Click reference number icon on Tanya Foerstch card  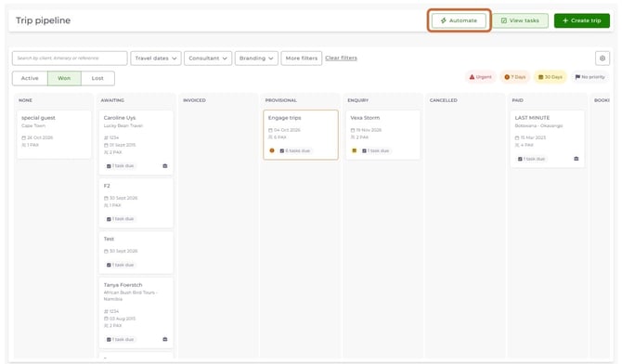click(x=106, y=312)
